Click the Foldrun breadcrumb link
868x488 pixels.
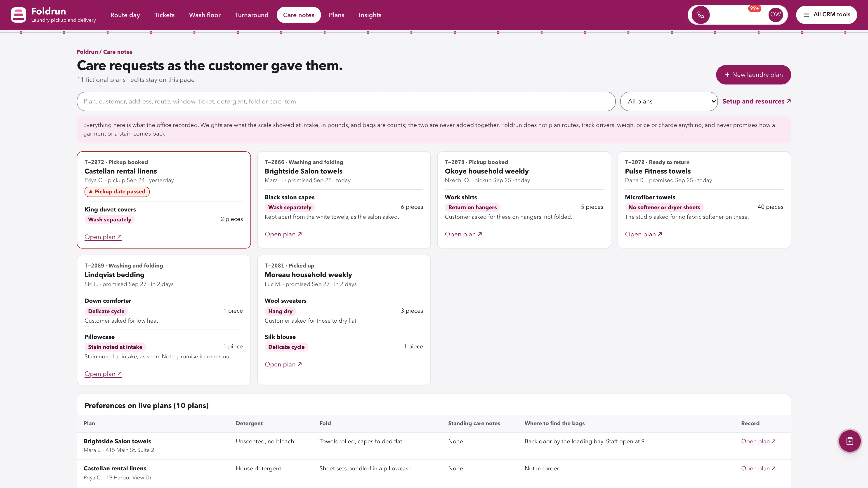click(x=87, y=52)
